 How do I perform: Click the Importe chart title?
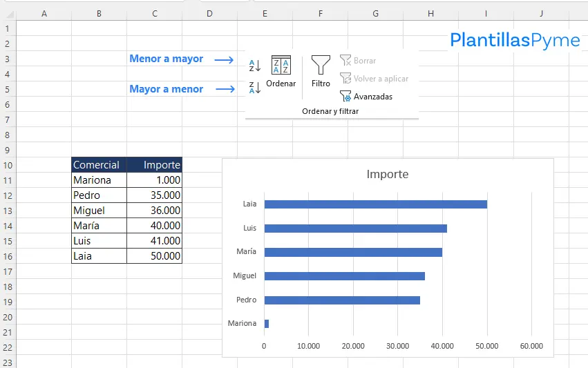pyautogui.click(x=387, y=174)
